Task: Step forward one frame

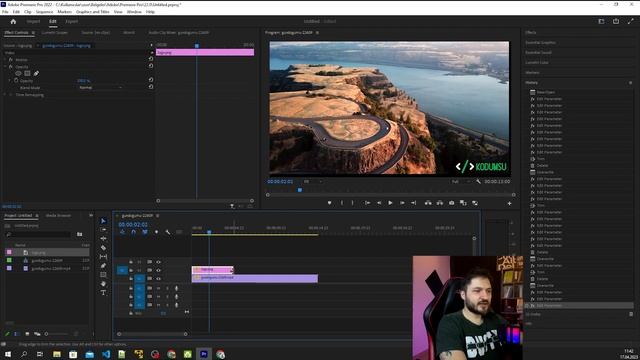Action: [402, 203]
